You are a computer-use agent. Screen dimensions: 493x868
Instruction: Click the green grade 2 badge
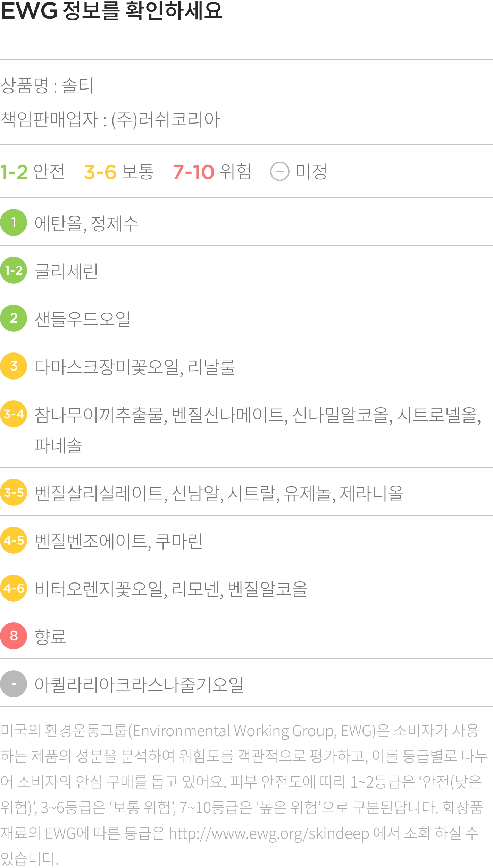coord(14,318)
